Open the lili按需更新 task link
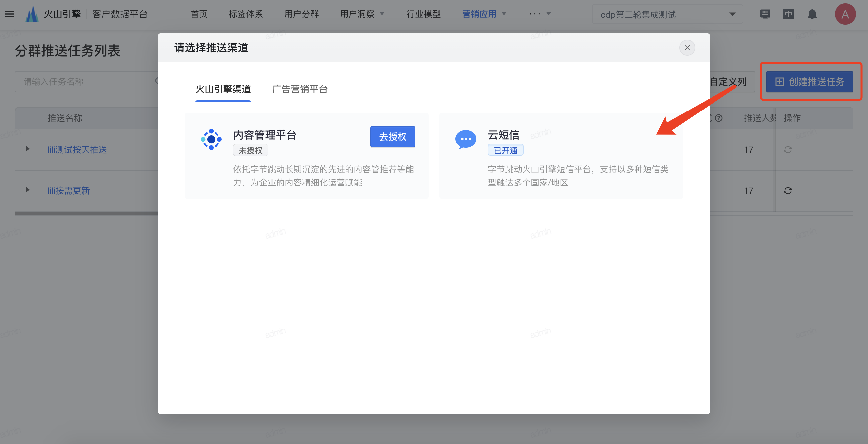 [68, 190]
